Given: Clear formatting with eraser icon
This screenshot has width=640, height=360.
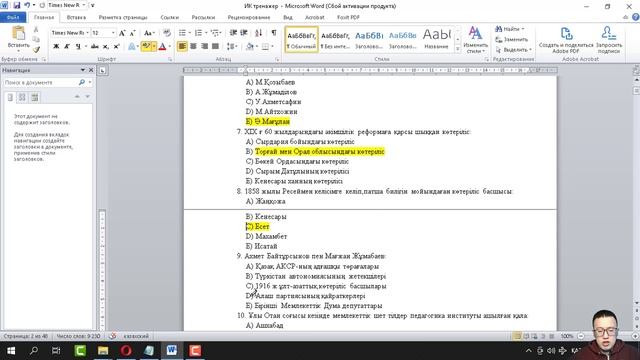Looking at the screenshot, I should [x=167, y=33].
